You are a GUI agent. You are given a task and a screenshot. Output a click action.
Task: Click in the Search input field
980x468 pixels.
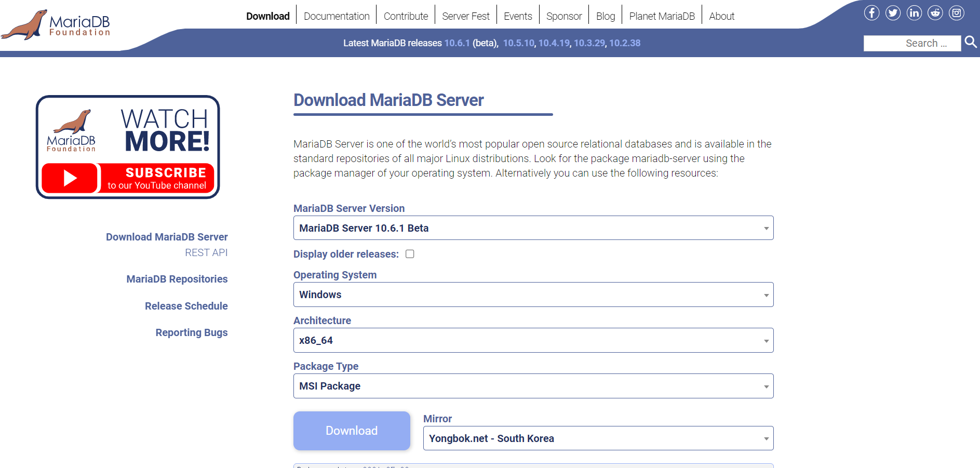coord(912,43)
